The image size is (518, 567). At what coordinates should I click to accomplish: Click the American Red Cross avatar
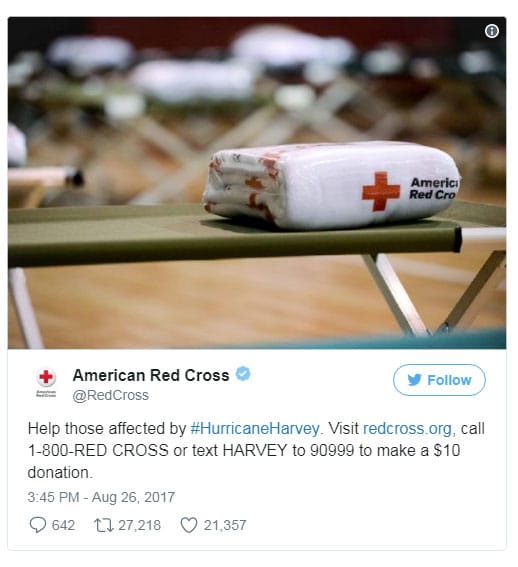(46, 383)
